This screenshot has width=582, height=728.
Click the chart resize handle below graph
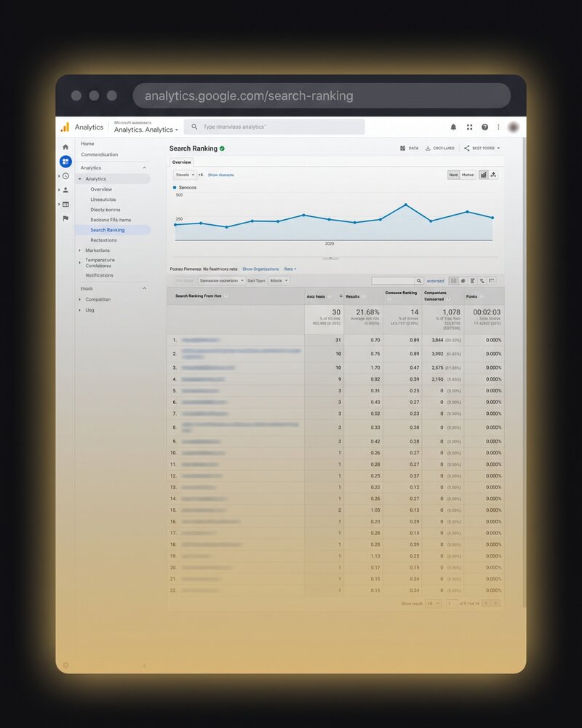(330, 258)
